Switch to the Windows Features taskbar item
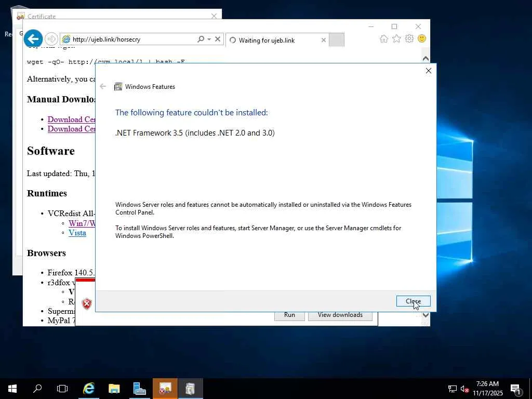532x399 pixels. (x=190, y=389)
